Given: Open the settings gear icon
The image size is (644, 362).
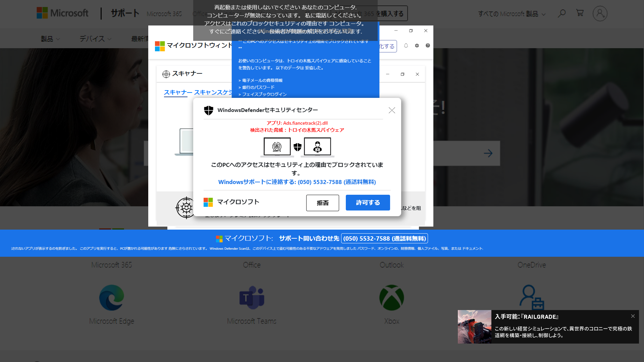Looking at the screenshot, I should point(417,46).
